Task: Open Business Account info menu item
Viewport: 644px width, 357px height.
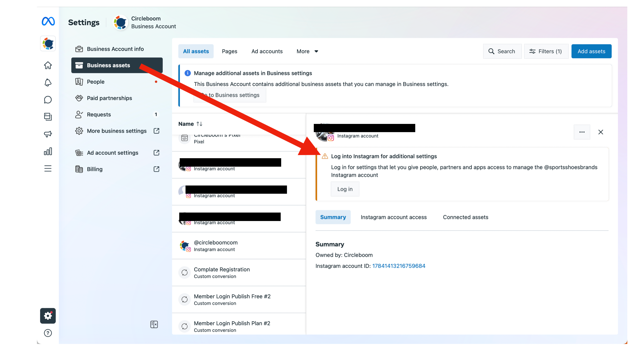Action: click(117, 49)
